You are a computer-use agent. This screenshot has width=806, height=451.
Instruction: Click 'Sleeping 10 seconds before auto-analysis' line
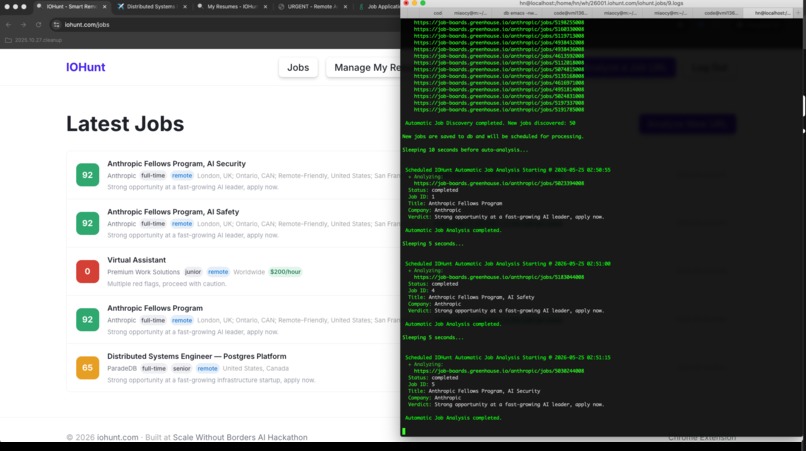pos(465,150)
